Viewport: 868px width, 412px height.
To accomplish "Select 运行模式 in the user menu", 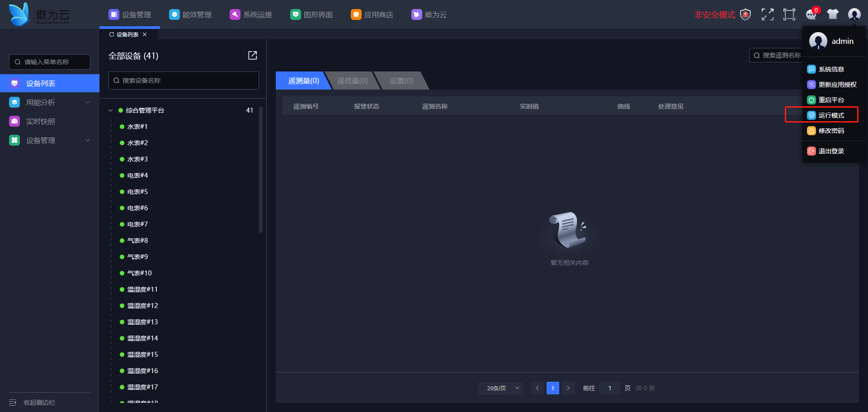I will [830, 115].
